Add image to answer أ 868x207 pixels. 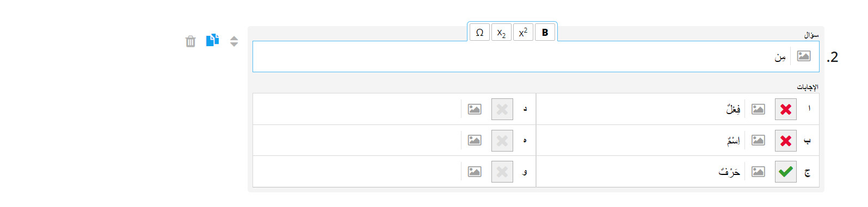click(758, 109)
